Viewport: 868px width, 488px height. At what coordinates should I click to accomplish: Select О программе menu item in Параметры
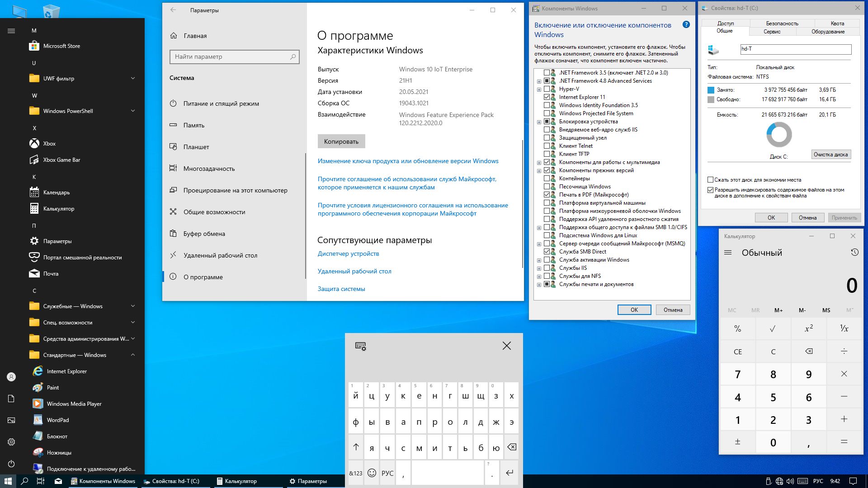pyautogui.click(x=203, y=277)
